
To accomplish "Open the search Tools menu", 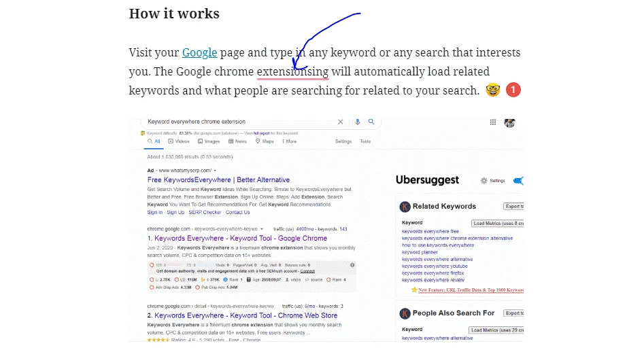I will (365, 141).
